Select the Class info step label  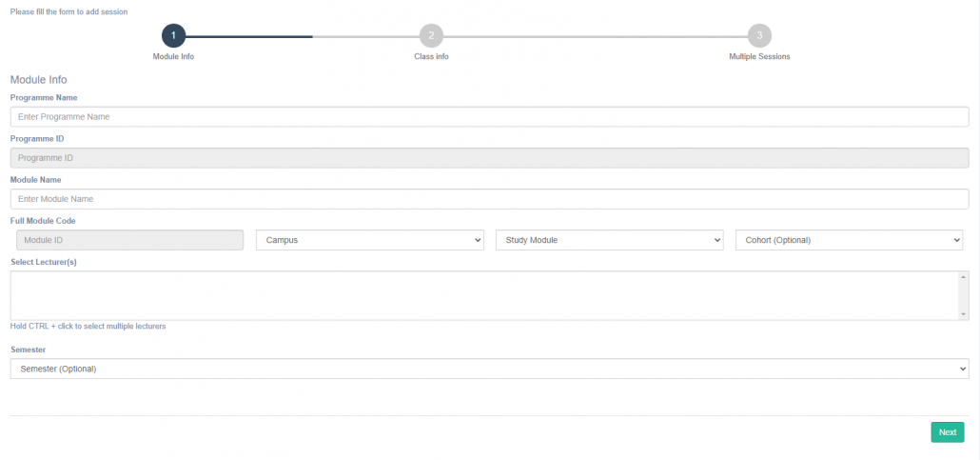[431, 57]
